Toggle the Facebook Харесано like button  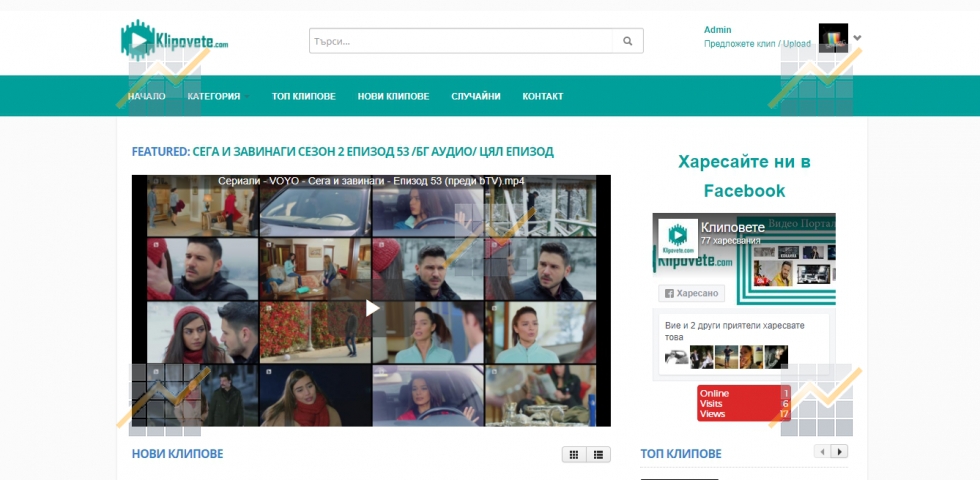pyautogui.click(x=691, y=294)
